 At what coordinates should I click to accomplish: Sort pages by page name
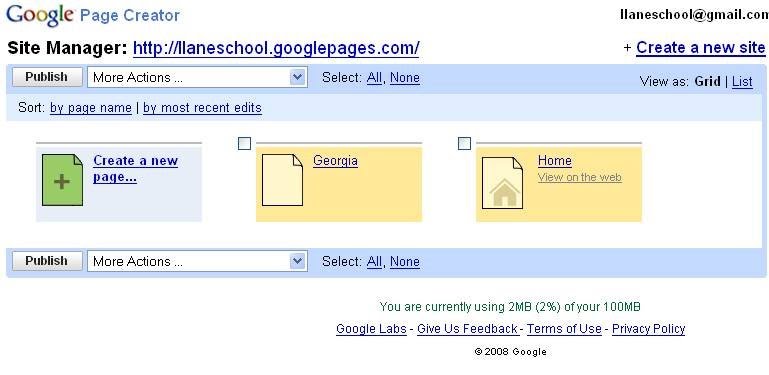click(x=91, y=108)
